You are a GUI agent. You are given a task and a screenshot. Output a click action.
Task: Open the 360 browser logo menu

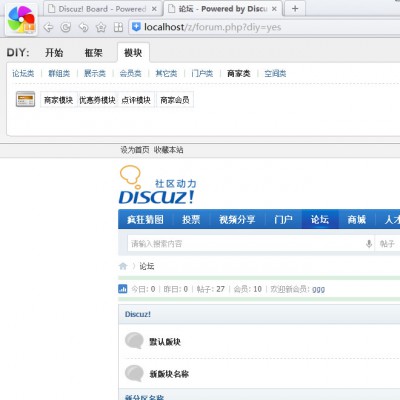pos(21,19)
